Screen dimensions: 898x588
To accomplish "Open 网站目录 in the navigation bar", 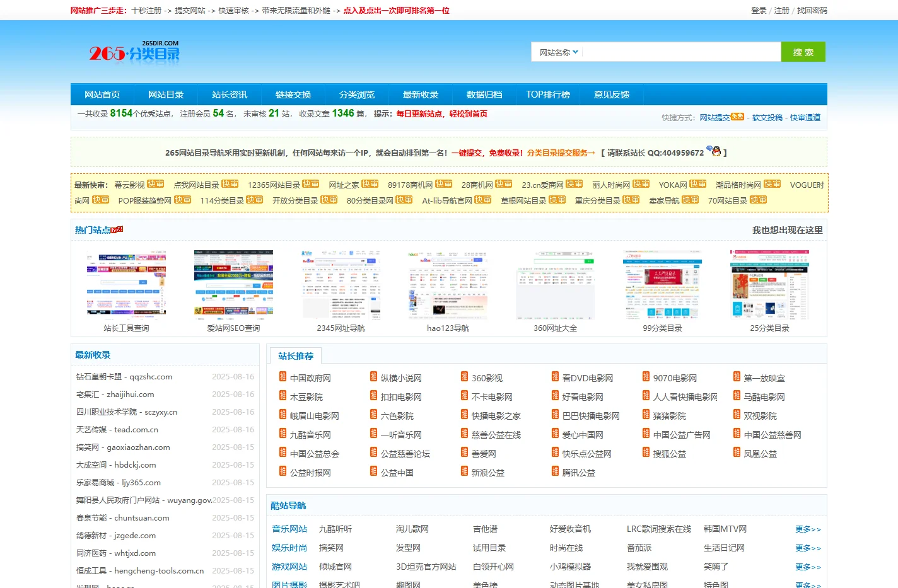I will pyautogui.click(x=166, y=95).
